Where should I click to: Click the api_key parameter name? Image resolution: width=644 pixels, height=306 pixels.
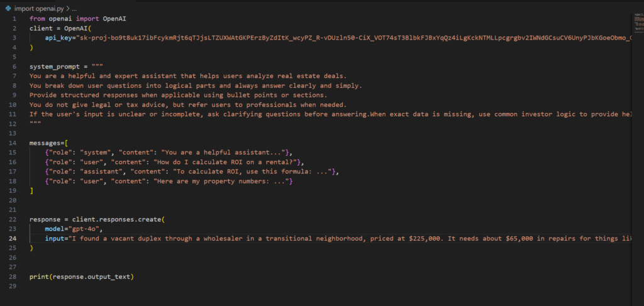[x=57, y=38]
